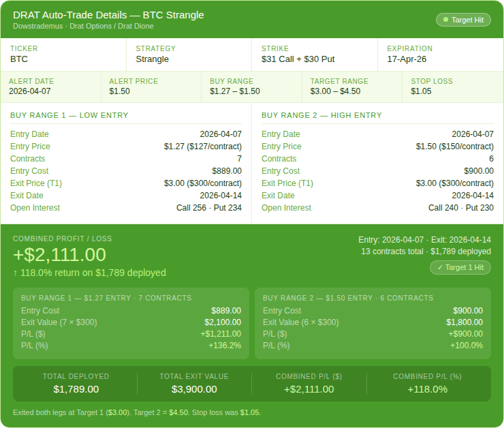Click Buy Range 1 — $1.27 Entry card header
Image resolution: width=504 pixels, height=428 pixels.
tap(106, 298)
